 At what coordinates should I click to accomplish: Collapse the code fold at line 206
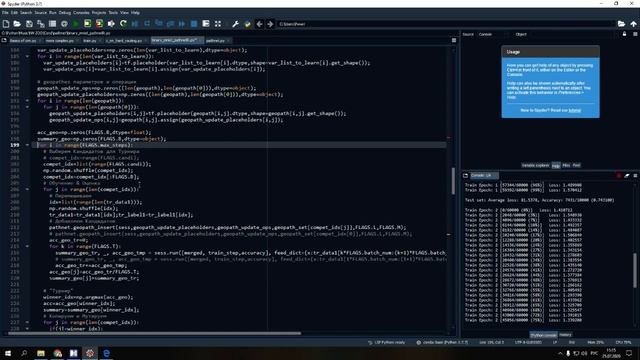27,189
